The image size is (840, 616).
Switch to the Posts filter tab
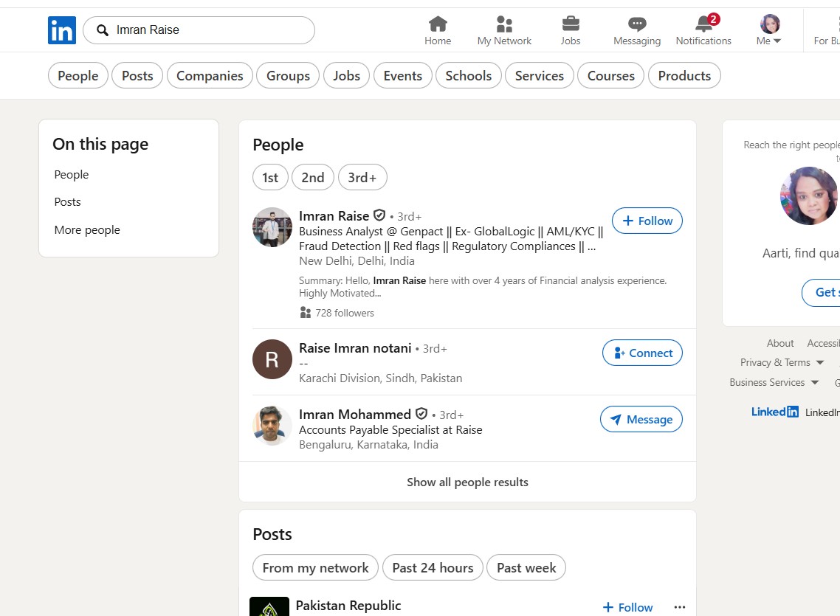coord(137,75)
